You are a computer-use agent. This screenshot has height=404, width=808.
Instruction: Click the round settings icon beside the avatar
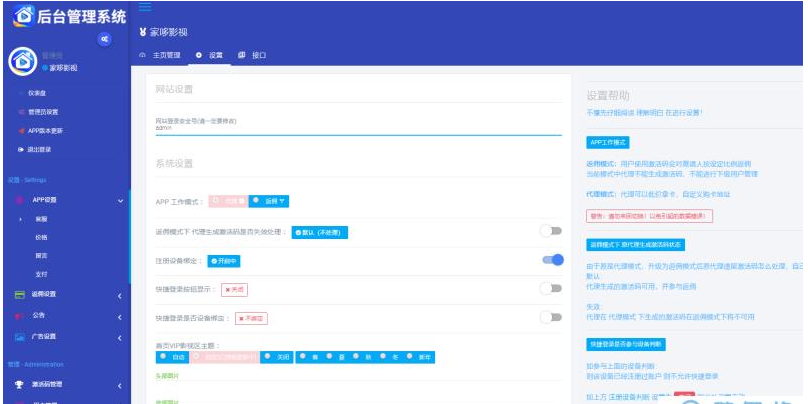click(106, 38)
